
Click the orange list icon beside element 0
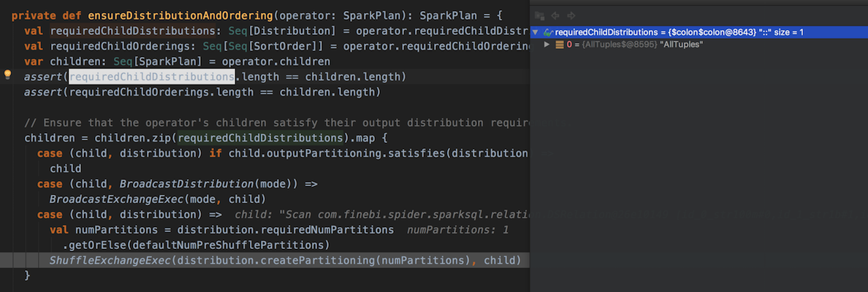tap(560, 45)
